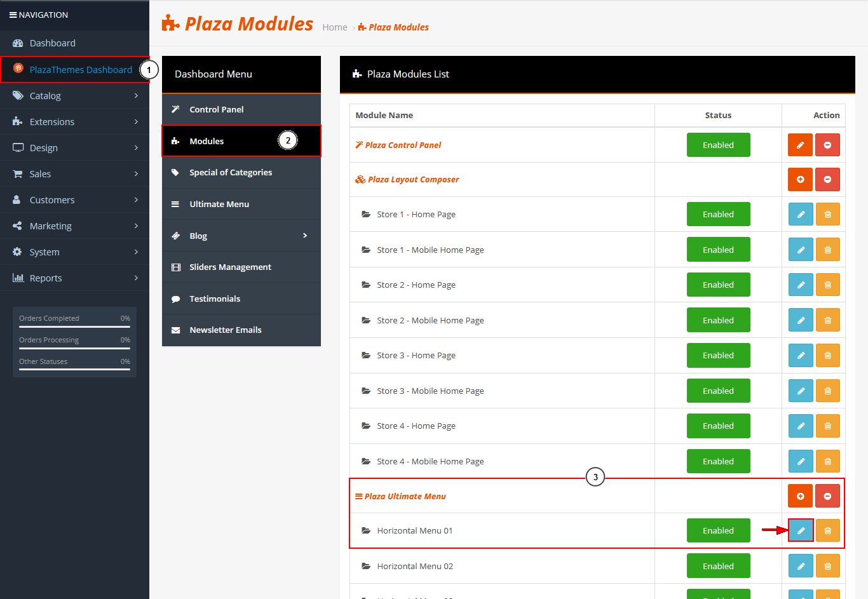Edit Store 4 - Mobile Home Page
This screenshot has height=599, width=868.
coord(801,461)
